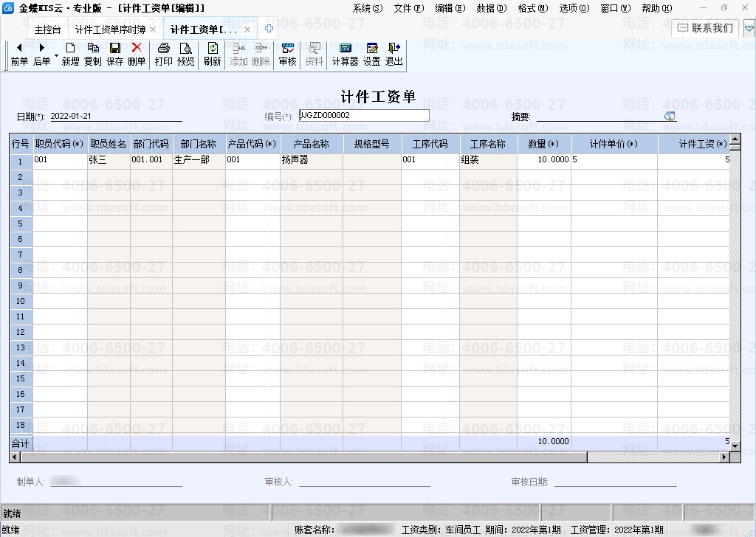Click the 联系我们 button

point(705,29)
